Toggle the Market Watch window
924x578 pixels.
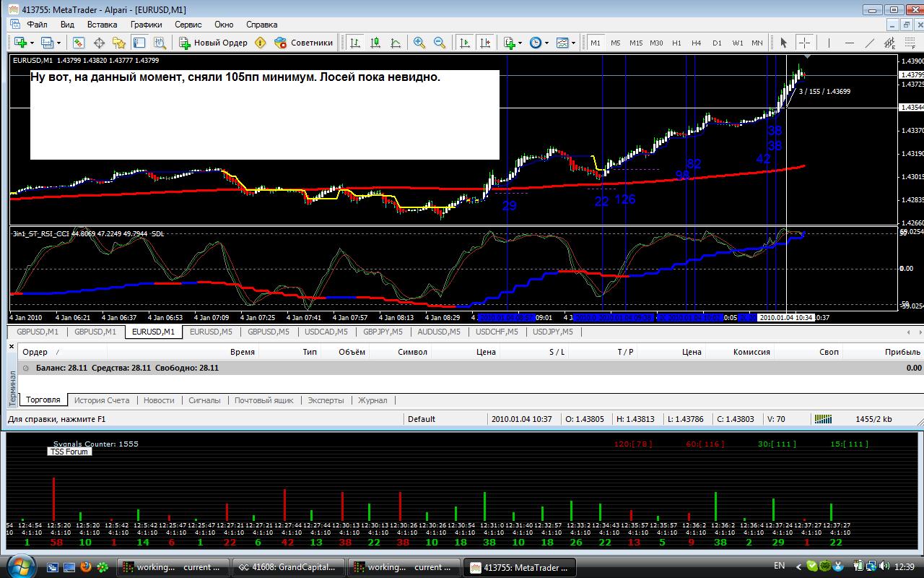tap(79, 43)
